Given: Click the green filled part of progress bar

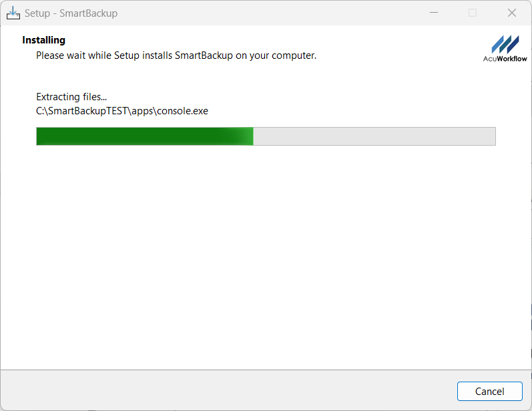Looking at the screenshot, I should click(x=134, y=136).
